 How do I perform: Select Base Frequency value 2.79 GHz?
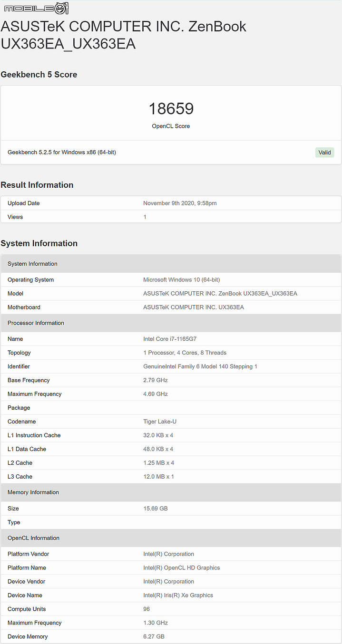[156, 381]
